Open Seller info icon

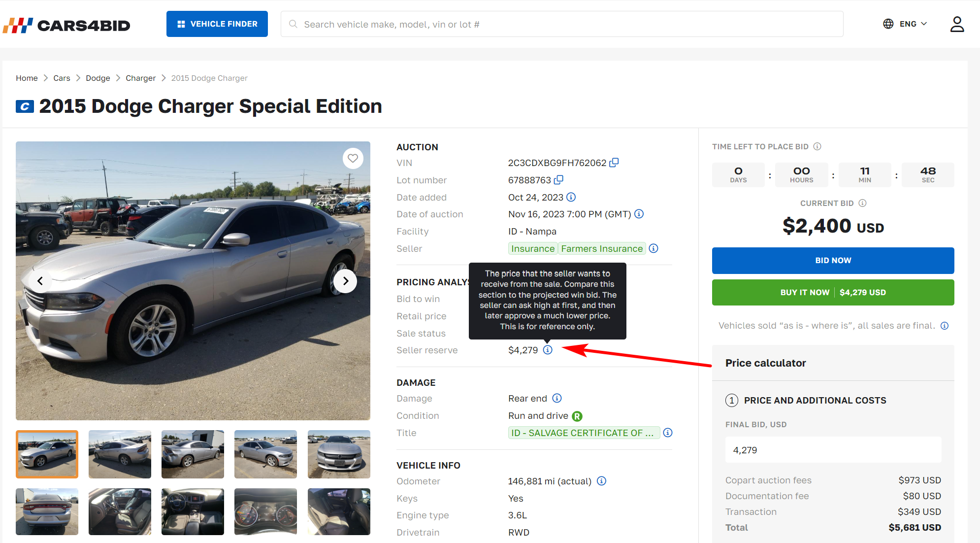(x=653, y=248)
